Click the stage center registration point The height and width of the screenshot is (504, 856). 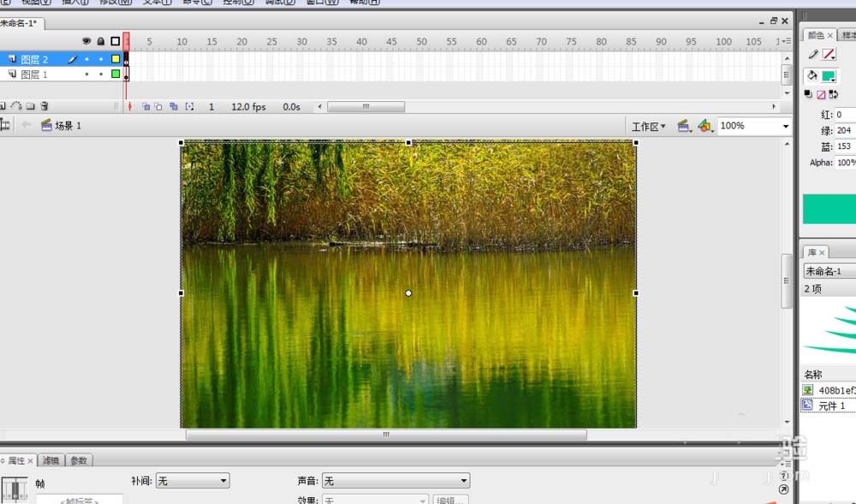(x=408, y=293)
